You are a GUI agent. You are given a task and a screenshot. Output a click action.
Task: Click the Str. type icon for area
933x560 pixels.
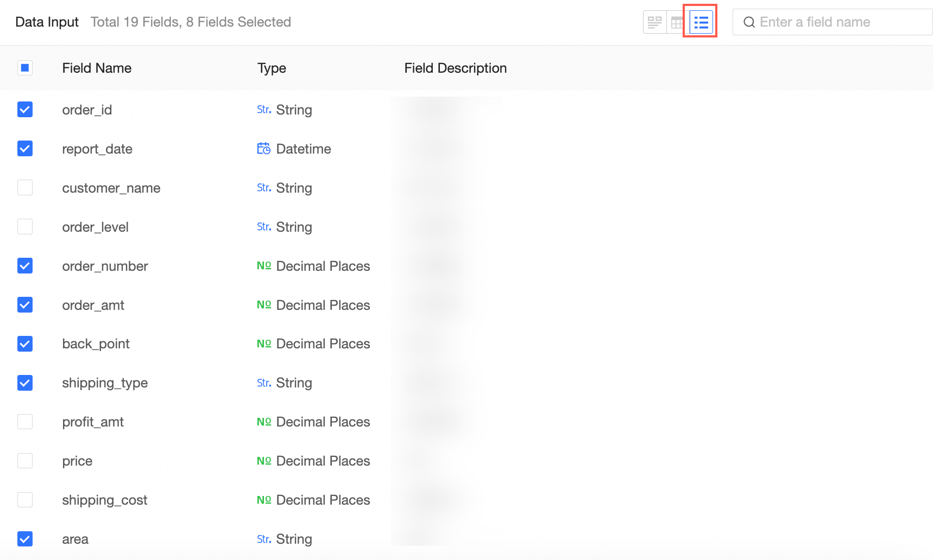(264, 539)
